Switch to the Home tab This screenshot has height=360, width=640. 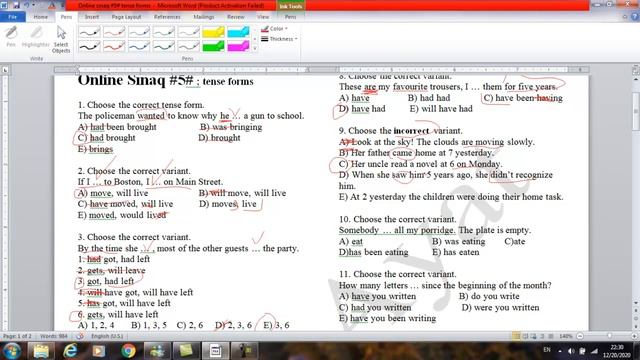[x=40, y=17]
